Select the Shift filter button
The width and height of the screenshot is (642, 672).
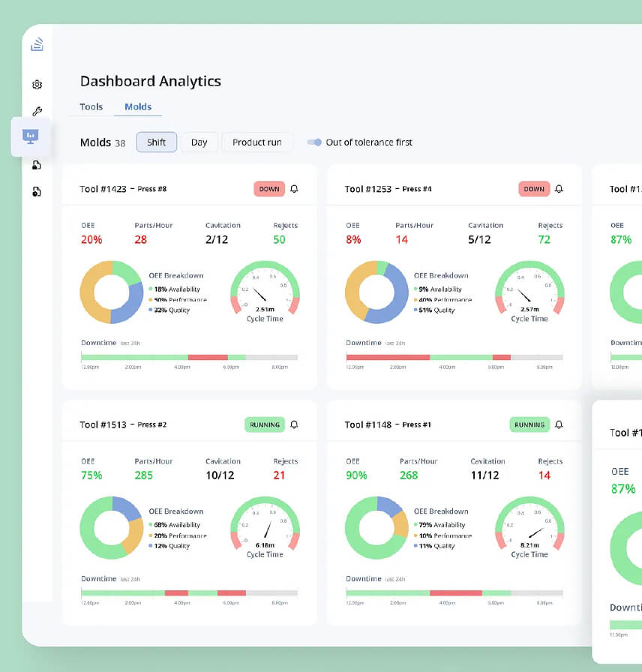[156, 142]
